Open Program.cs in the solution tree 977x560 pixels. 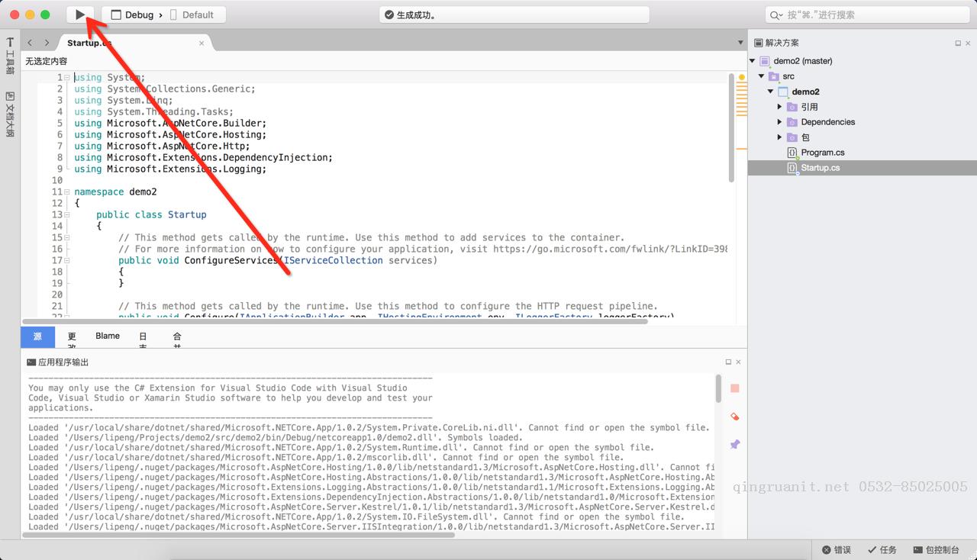(823, 153)
